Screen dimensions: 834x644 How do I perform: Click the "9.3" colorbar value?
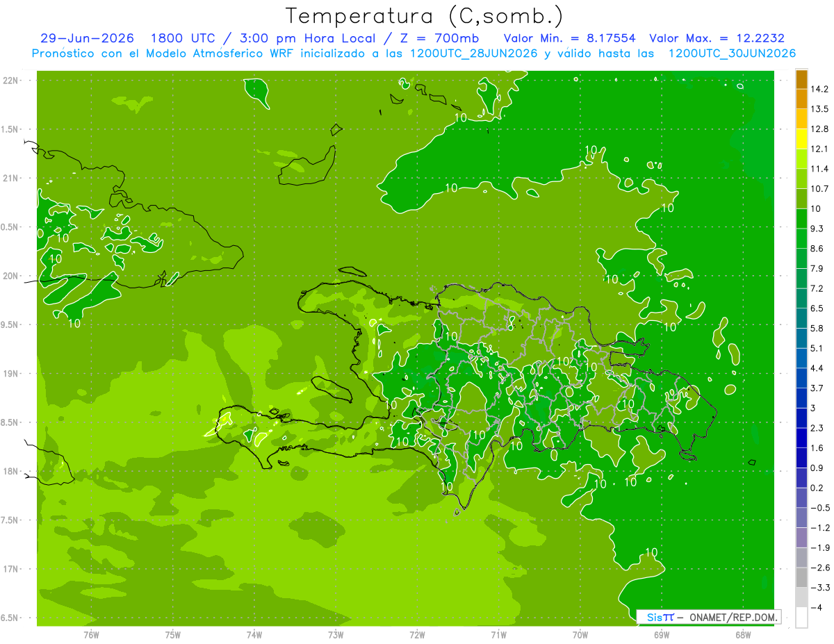tap(817, 229)
